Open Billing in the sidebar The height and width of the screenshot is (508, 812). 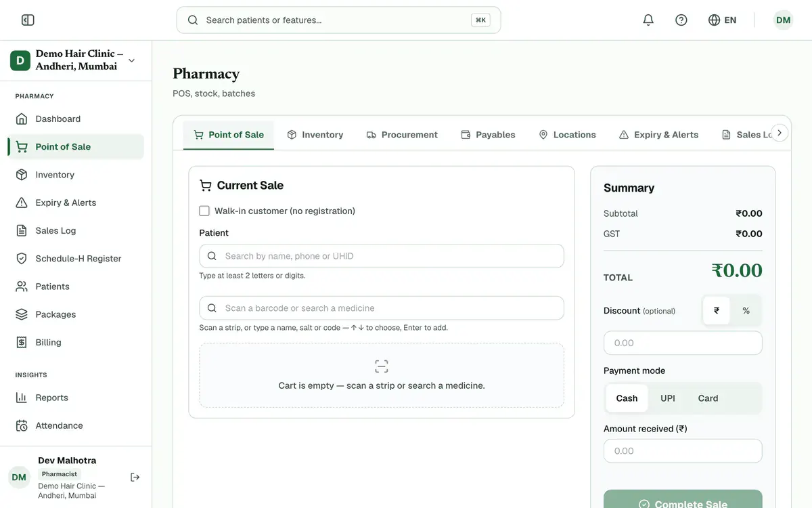[x=76, y=343]
